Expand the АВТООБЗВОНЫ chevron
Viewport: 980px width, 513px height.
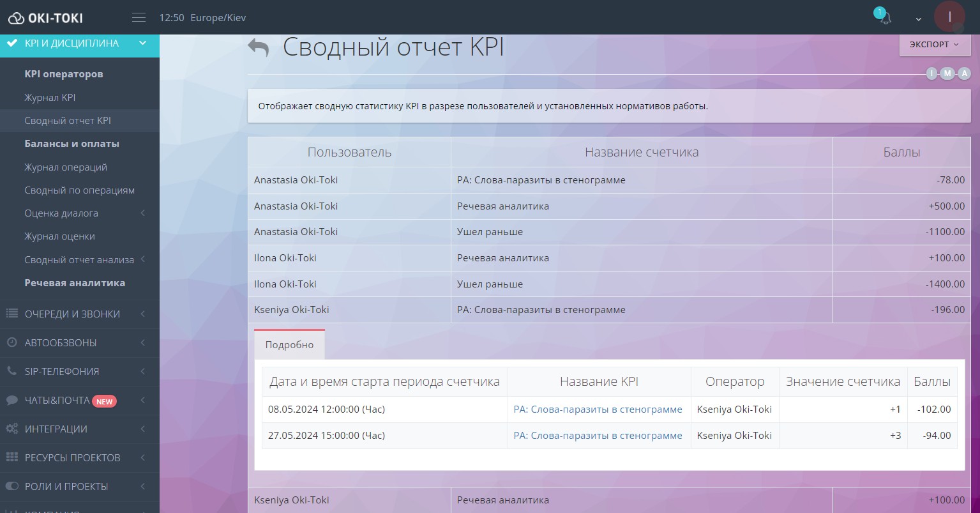click(x=143, y=342)
